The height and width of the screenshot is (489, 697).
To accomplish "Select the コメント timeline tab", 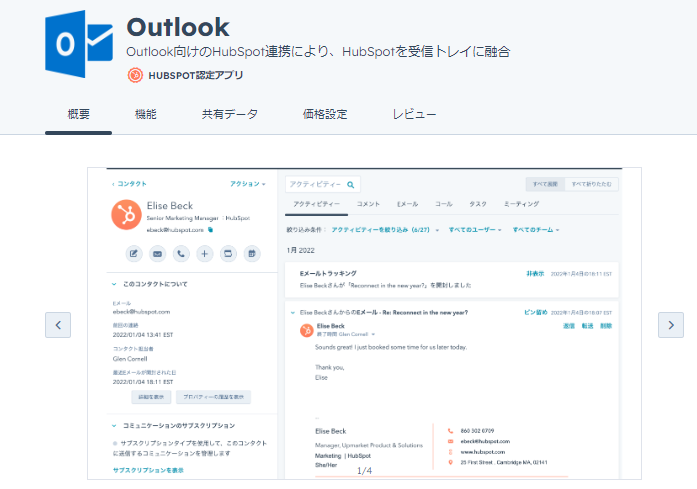I will (368, 204).
